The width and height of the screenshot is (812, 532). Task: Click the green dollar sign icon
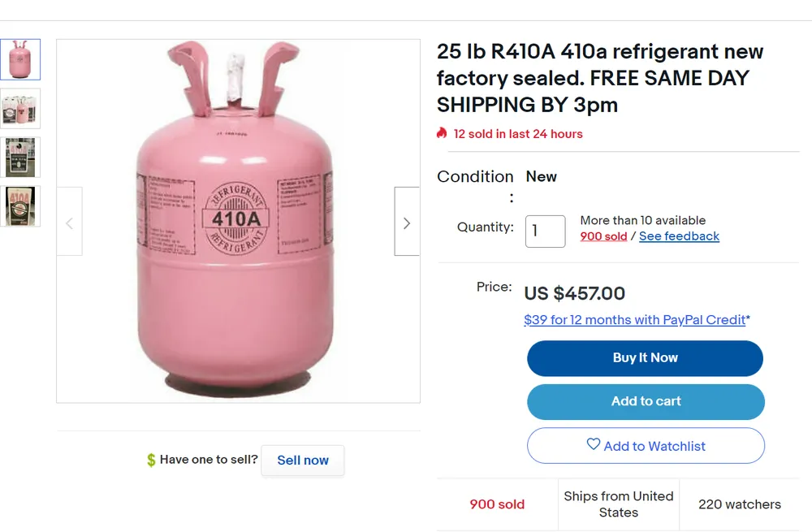tap(150, 461)
